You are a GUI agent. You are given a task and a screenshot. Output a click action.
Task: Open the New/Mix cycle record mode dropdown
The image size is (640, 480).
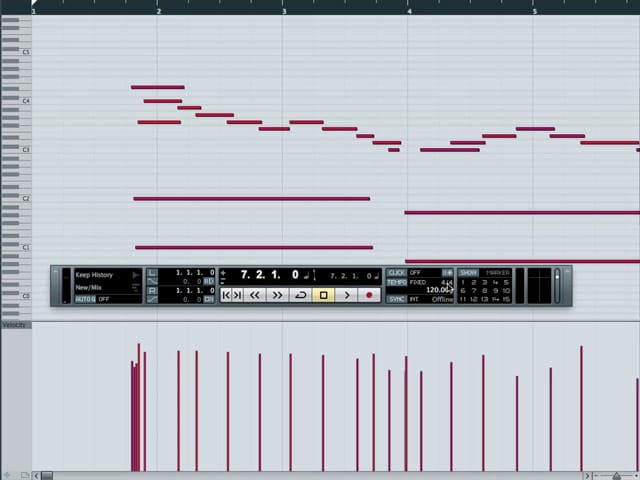click(107, 288)
